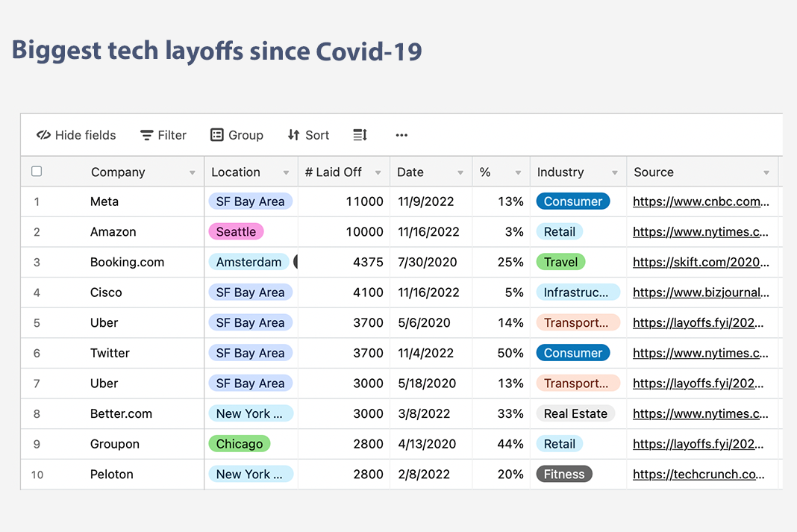This screenshot has height=532, width=797.
Task: Select the date 11/4/2022
Action: [x=425, y=353]
